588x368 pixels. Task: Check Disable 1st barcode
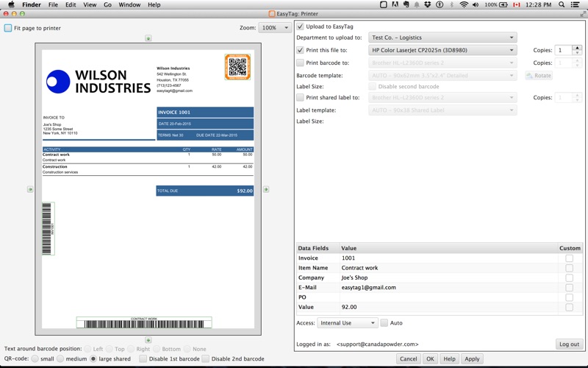143,358
